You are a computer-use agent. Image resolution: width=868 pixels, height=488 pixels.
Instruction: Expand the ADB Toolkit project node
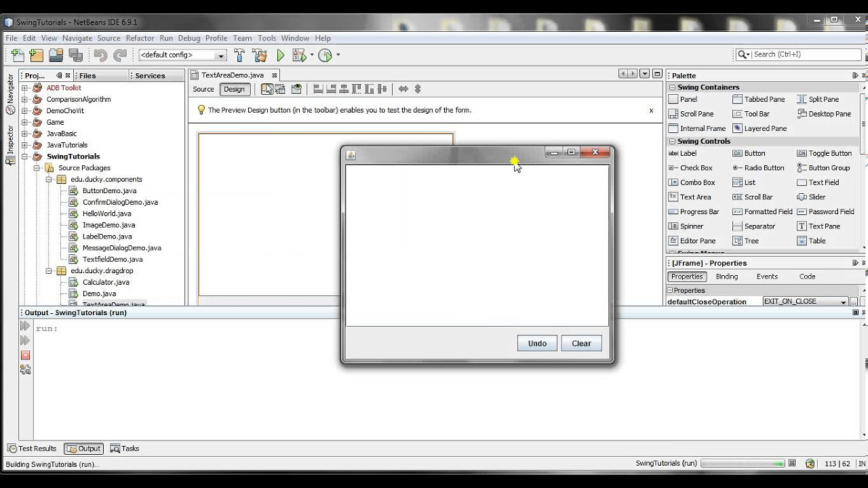pos(24,88)
